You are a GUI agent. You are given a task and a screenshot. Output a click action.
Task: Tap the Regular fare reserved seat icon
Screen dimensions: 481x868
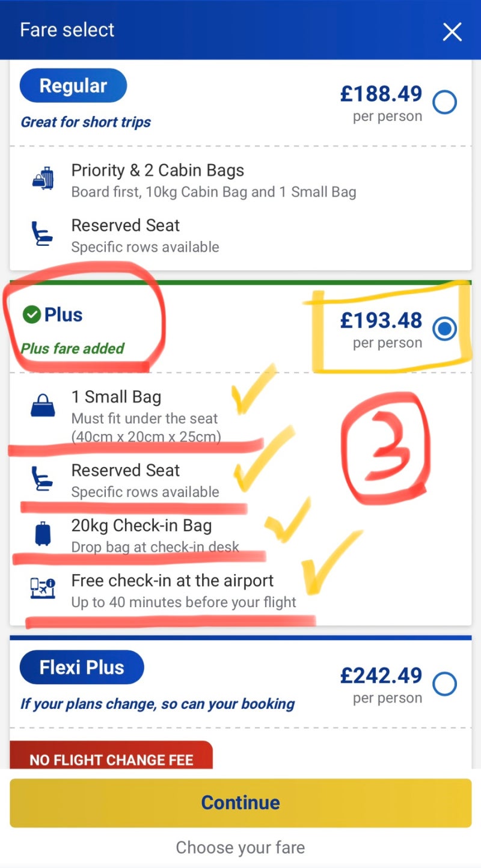click(43, 234)
